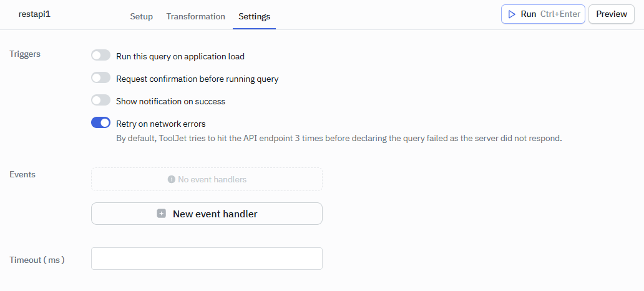Open the Transformation tab
644x291 pixels.
tap(195, 16)
